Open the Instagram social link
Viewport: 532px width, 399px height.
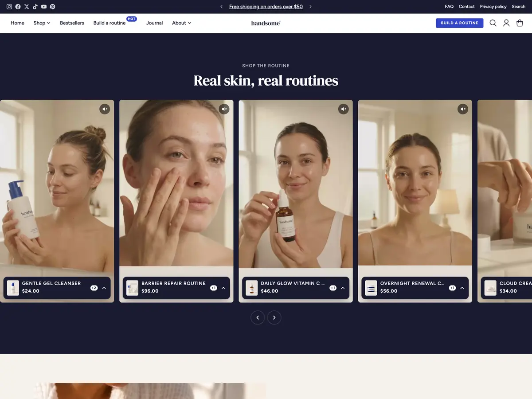click(9, 7)
